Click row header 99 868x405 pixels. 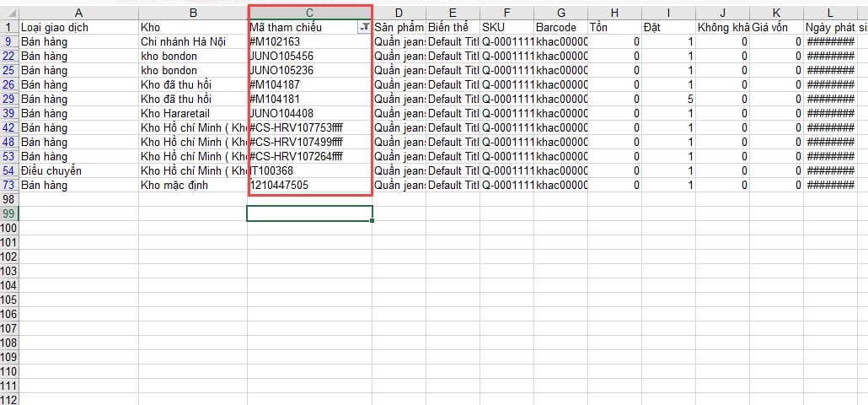[8, 213]
